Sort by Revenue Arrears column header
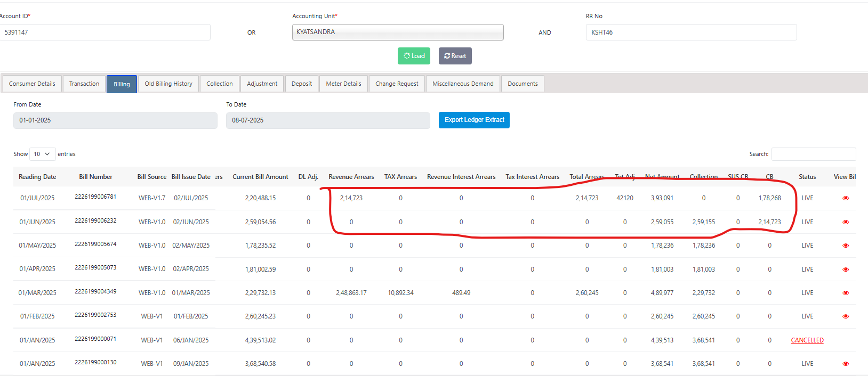The height and width of the screenshot is (376, 868). 351,177
